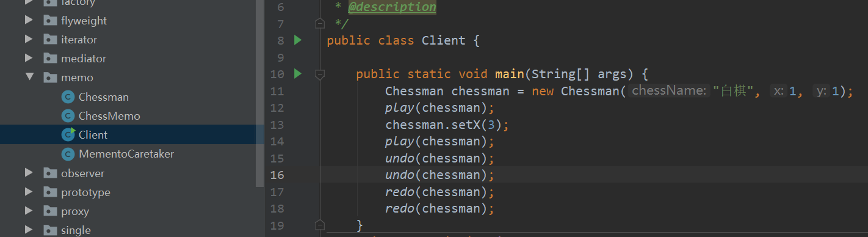Image resolution: width=868 pixels, height=237 pixels.
Task: Click the iterator folder icon
Action: click(50, 39)
